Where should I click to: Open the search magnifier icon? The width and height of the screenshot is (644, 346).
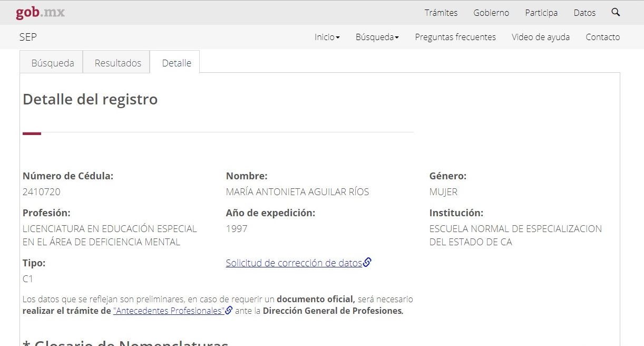pos(616,12)
